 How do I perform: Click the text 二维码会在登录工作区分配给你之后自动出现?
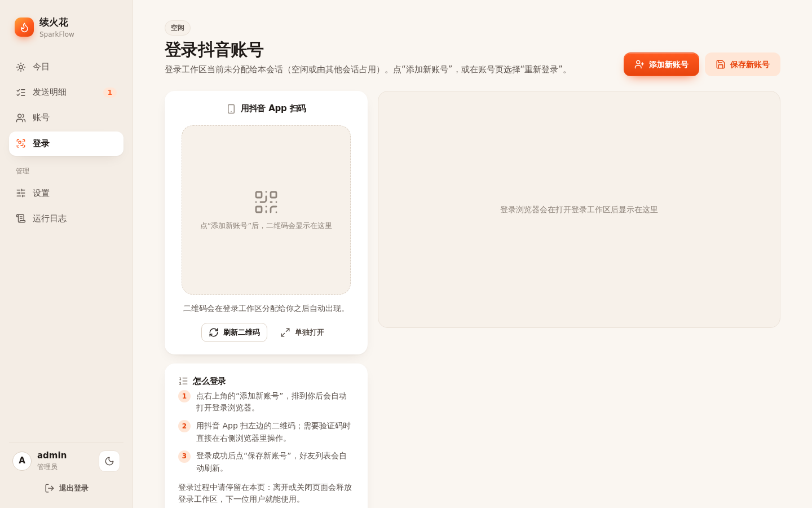pos(266,308)
